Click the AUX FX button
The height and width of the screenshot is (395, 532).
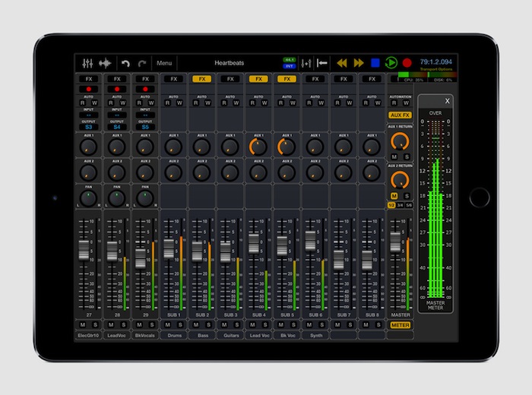coord(401,115)
